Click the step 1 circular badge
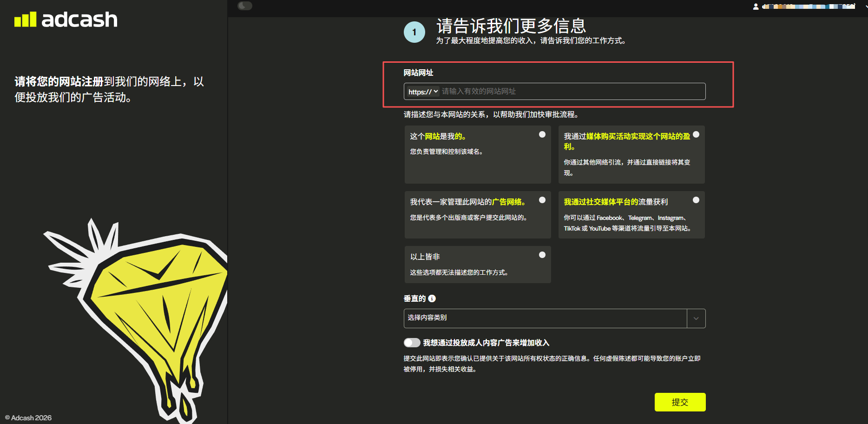 414,32
